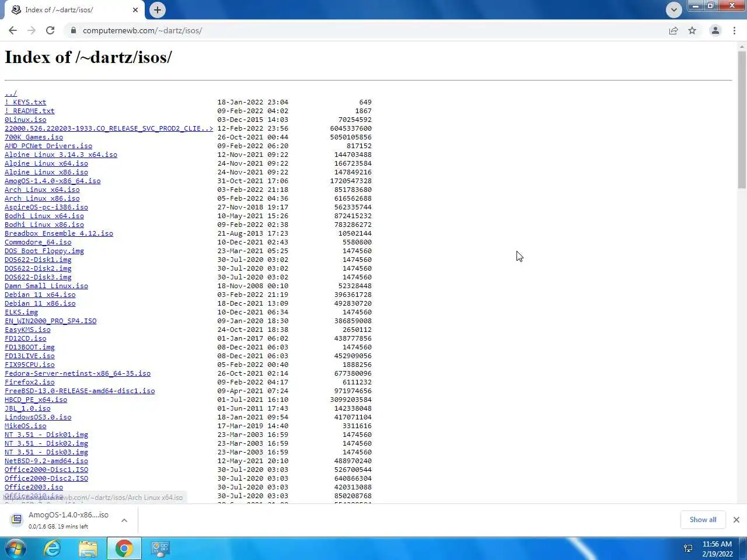The width and height of the screenshot is (747, 560).
Task: Download Arch_Linux_x64.iso
Action: (42, 190)
